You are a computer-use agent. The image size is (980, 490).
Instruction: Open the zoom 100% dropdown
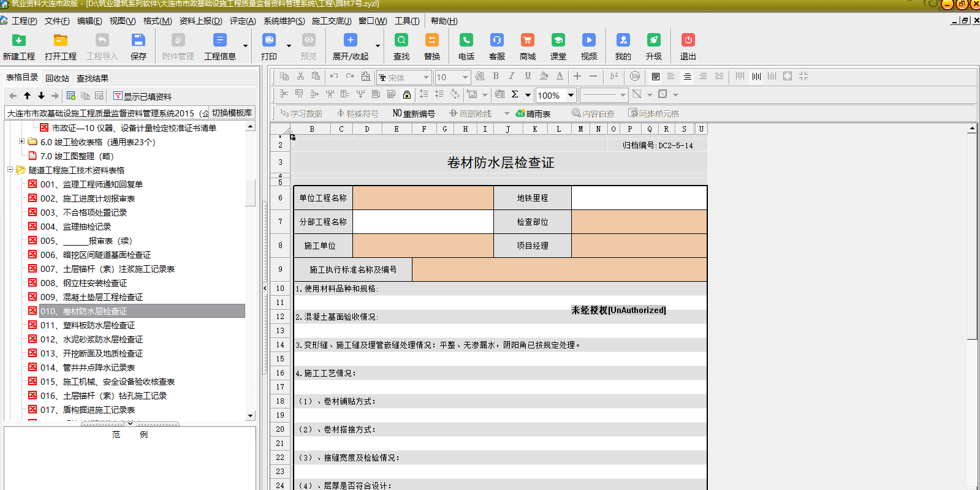571,95
